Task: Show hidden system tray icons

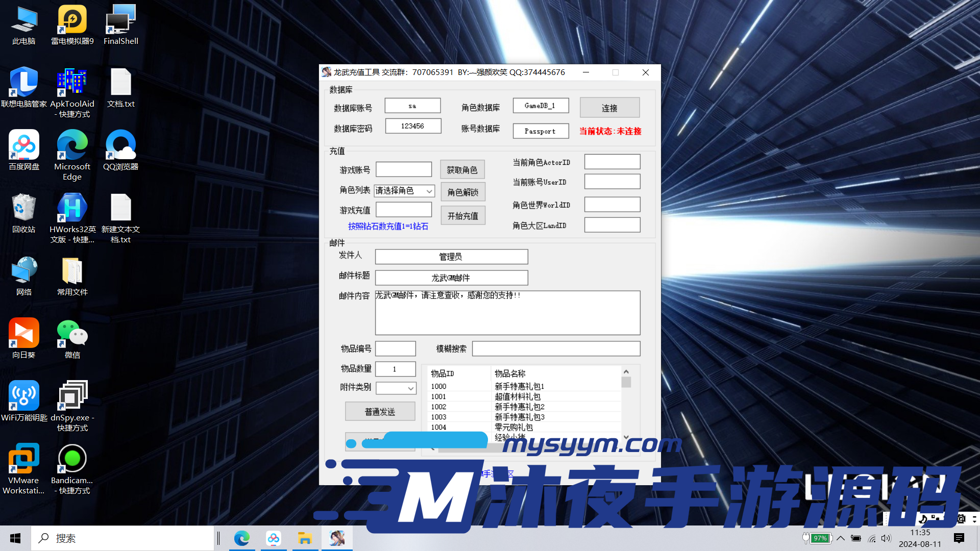Action: (x=841, y=538)
